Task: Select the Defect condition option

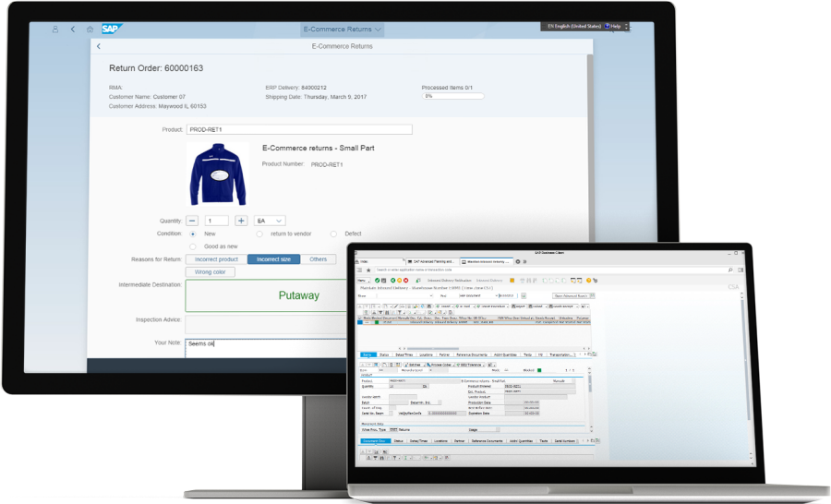Action: tap(333, 234)
